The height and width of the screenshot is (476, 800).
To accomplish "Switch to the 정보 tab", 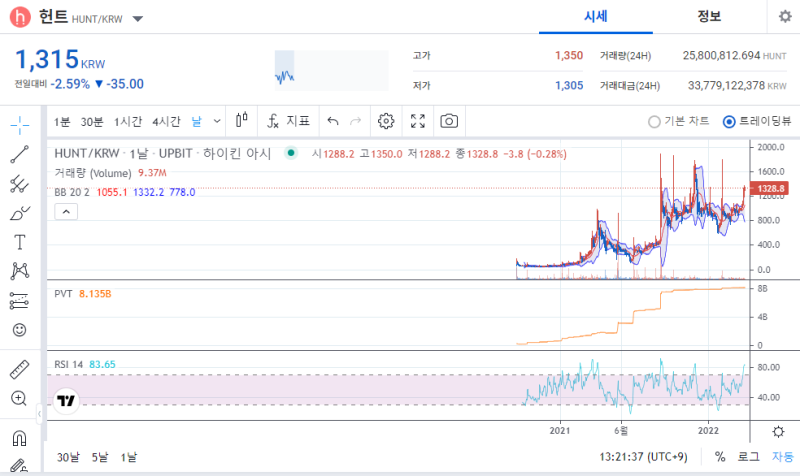I will 709,17.
